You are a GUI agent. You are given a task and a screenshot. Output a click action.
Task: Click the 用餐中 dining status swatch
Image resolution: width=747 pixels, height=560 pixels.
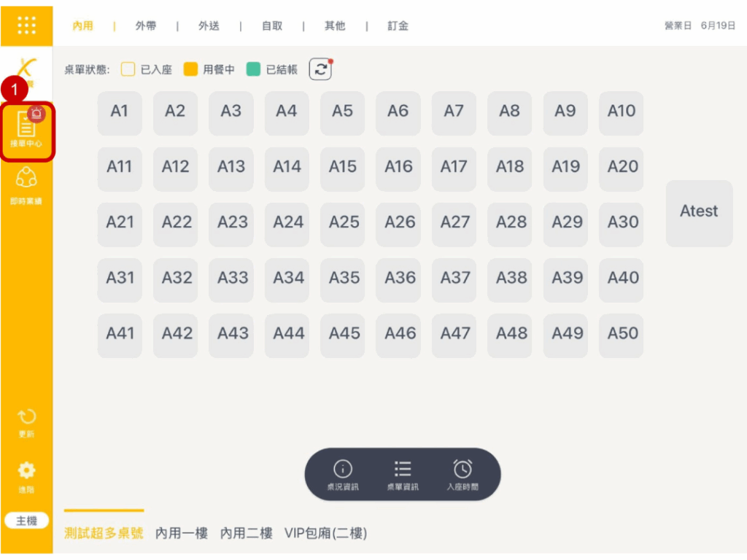pyautogui.click(x=190, y=69)
